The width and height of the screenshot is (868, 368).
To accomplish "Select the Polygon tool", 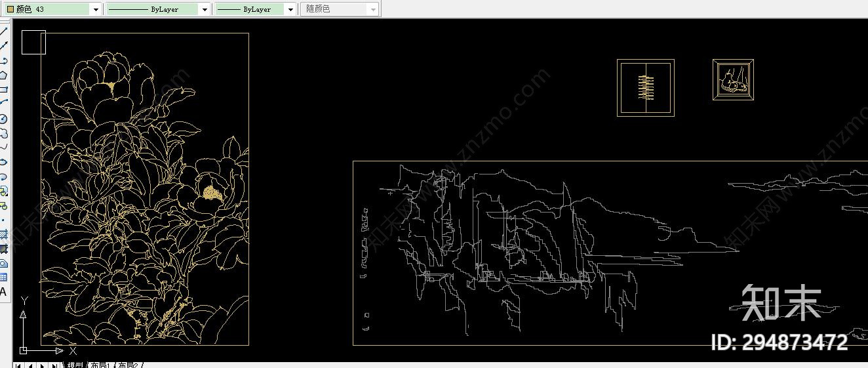I will [x=4, y=75].
